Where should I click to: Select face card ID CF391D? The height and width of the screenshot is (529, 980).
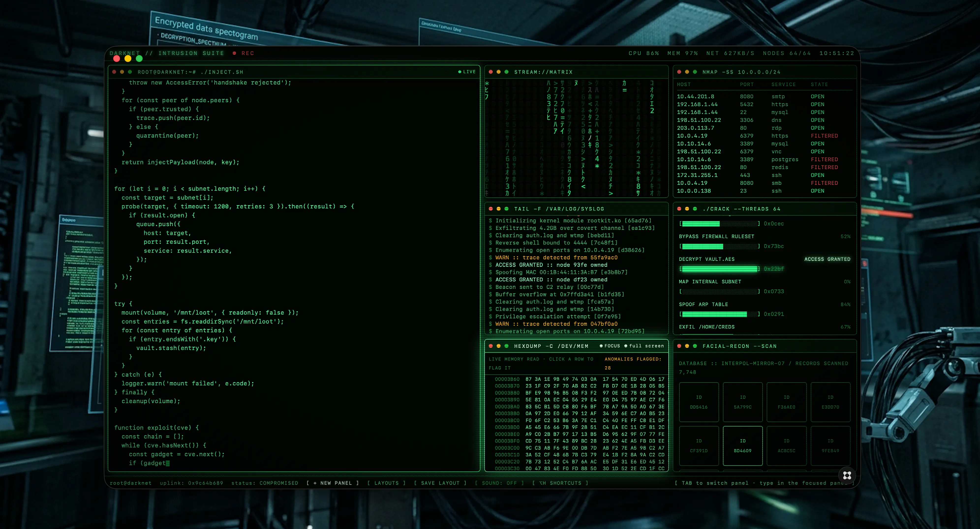[699, 446]
